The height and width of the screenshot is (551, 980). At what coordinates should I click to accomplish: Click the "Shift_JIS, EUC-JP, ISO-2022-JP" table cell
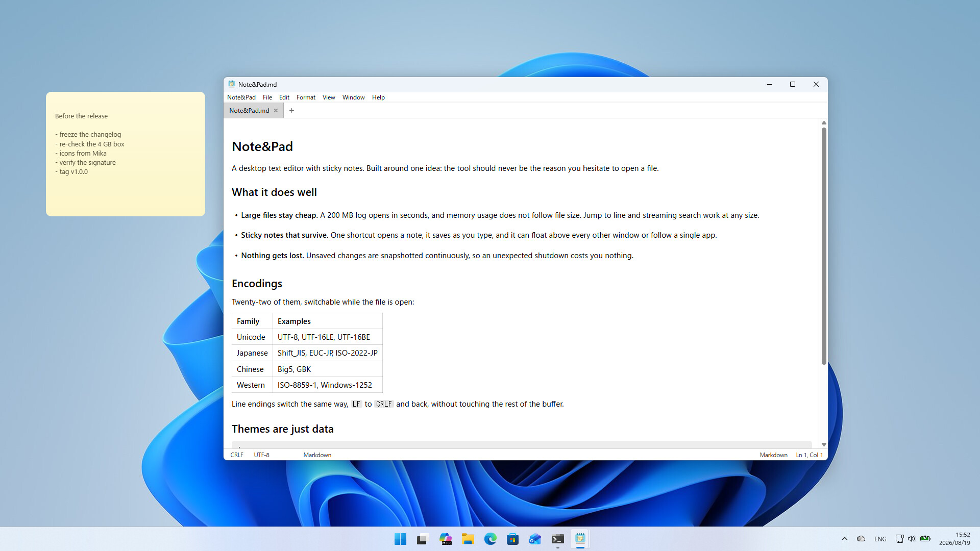coord(328,353)
